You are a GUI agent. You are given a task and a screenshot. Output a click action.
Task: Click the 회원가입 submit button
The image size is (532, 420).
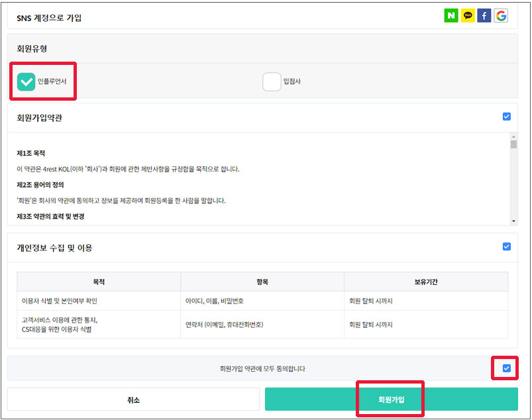click(391, 399)
